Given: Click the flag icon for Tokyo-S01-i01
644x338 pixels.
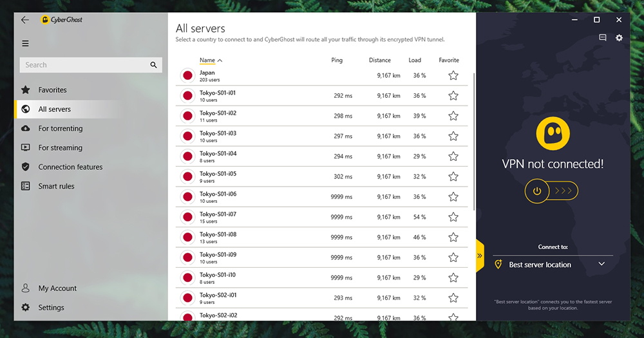Looking at the screenshot, I should coord(187,96).
